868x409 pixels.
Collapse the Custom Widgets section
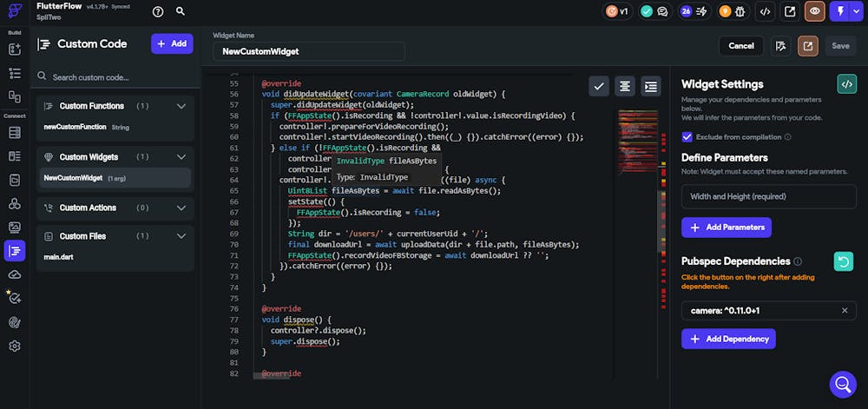click(x=181, y=157)
